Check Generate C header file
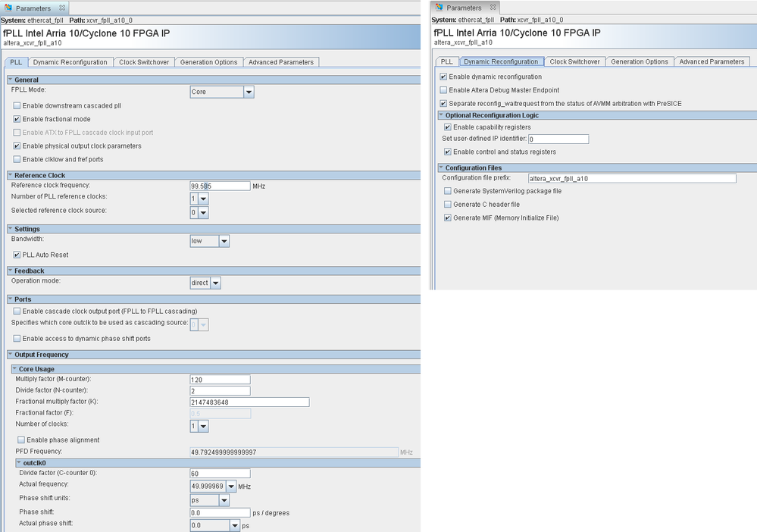The image size is (757, 532). click(x=448, y=205)
